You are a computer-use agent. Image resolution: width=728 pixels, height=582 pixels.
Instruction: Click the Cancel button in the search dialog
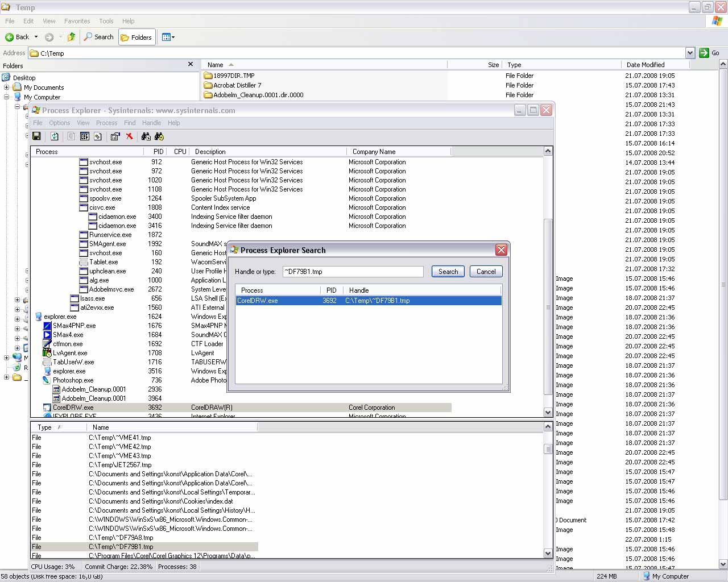486,272
